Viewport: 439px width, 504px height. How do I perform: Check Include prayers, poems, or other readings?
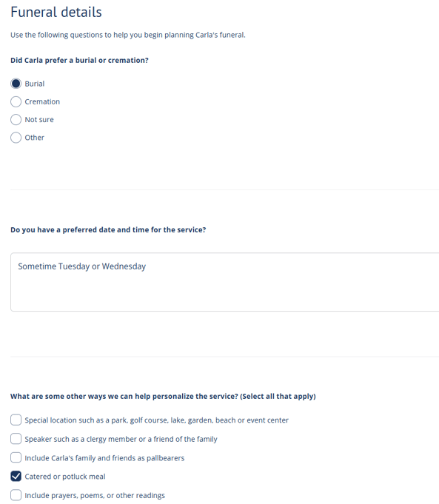click(x=16, y=495)
